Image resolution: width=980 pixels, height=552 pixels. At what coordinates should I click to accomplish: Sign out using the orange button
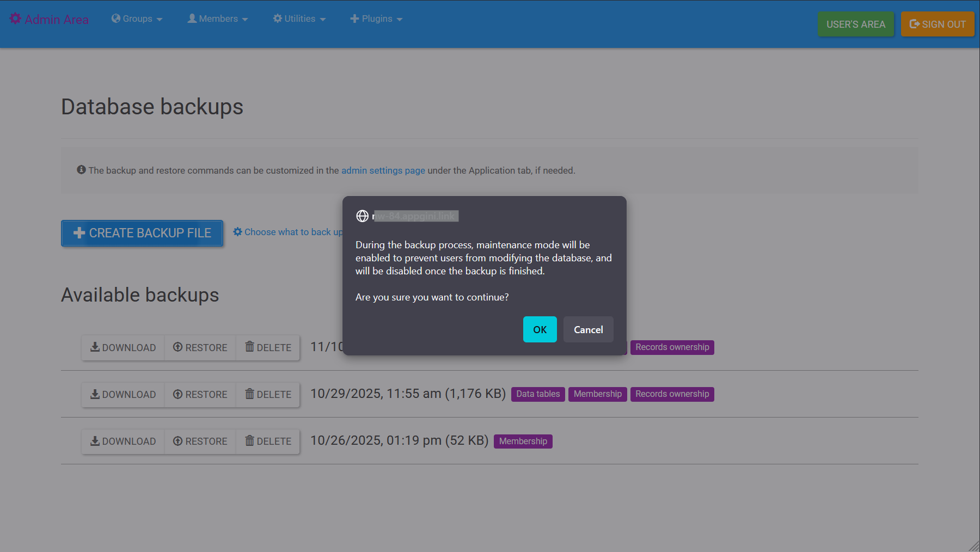tap(937, 24)
